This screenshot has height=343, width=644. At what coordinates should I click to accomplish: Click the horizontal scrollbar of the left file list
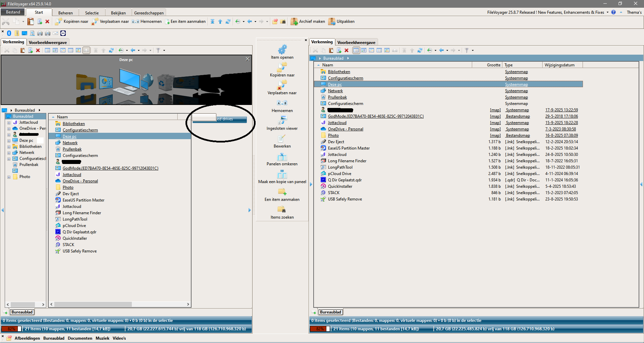[93, 304]
